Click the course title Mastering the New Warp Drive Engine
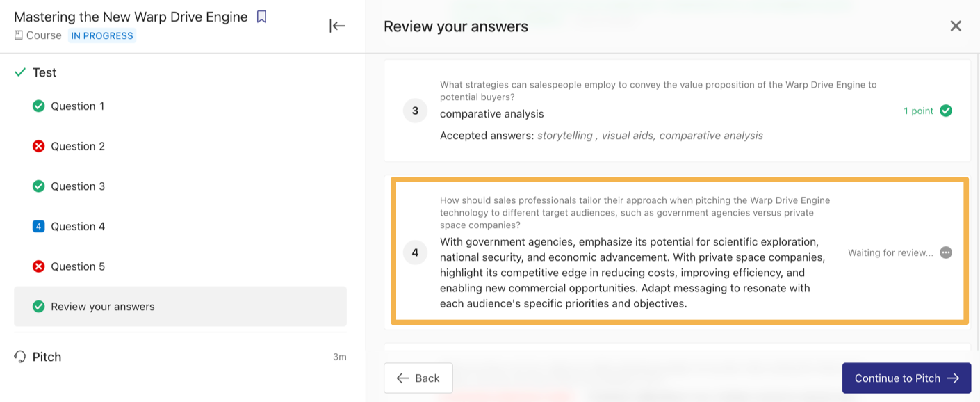The image size is (980, 402). coord(131,17)
